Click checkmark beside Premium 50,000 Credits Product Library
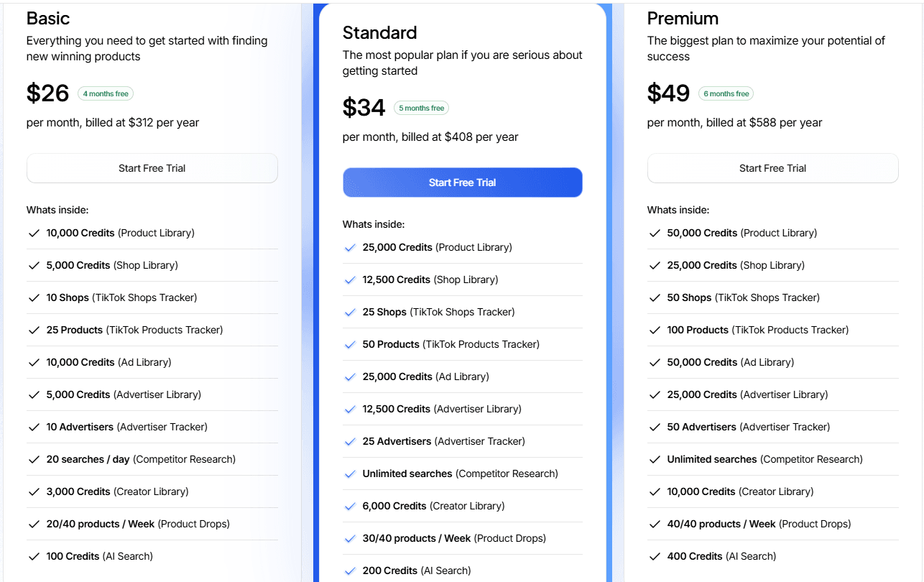 pyautogui.click(x=654, y=233)
